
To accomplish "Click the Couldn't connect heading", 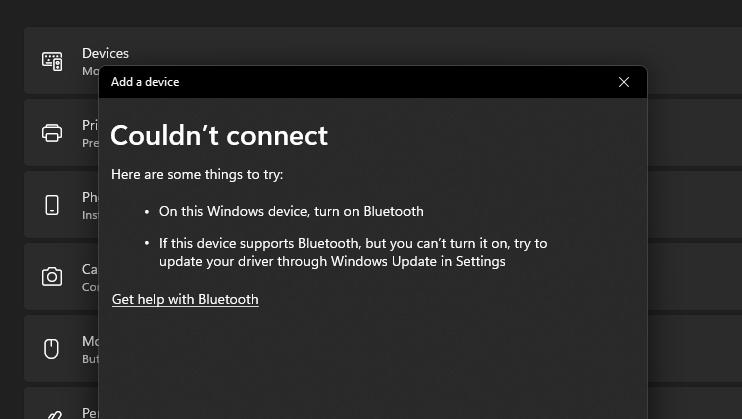I will point(219,135).
